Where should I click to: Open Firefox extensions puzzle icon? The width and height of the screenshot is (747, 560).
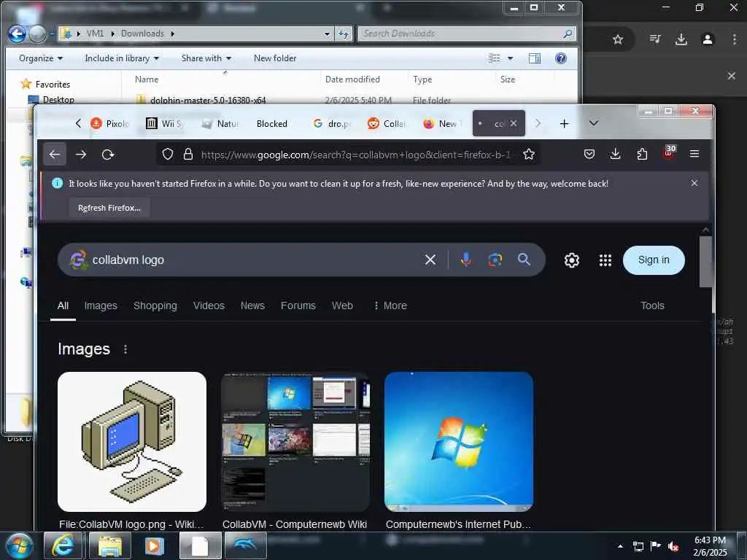(642, 154)
